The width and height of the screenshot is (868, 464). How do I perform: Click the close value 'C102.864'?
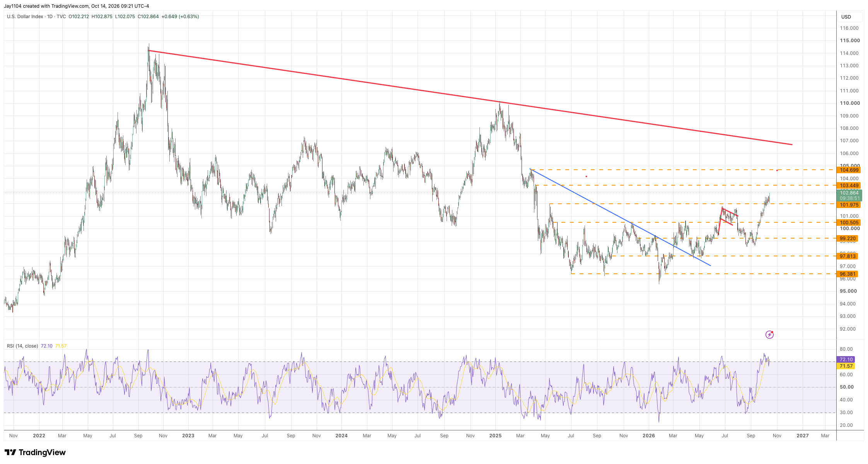click(x=148, y=17)
